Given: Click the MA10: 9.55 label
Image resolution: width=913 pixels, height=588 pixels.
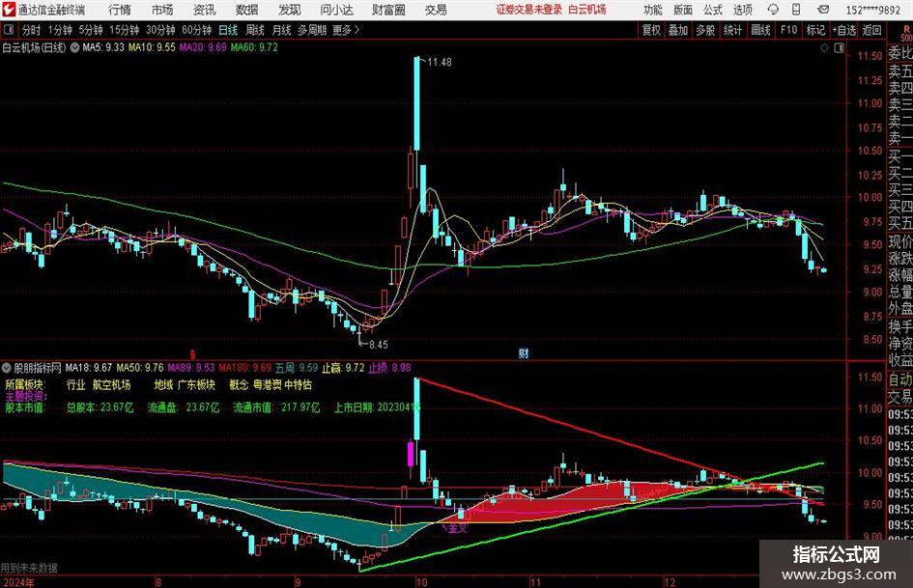Looking at the screenshot, I should point(152,47).
